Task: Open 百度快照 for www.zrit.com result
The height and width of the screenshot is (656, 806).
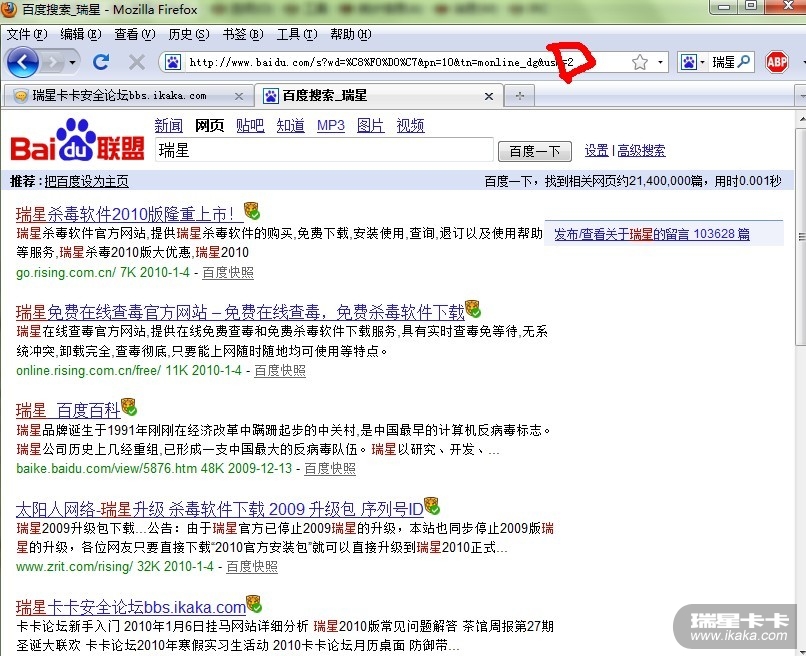Action: point(252,567)
